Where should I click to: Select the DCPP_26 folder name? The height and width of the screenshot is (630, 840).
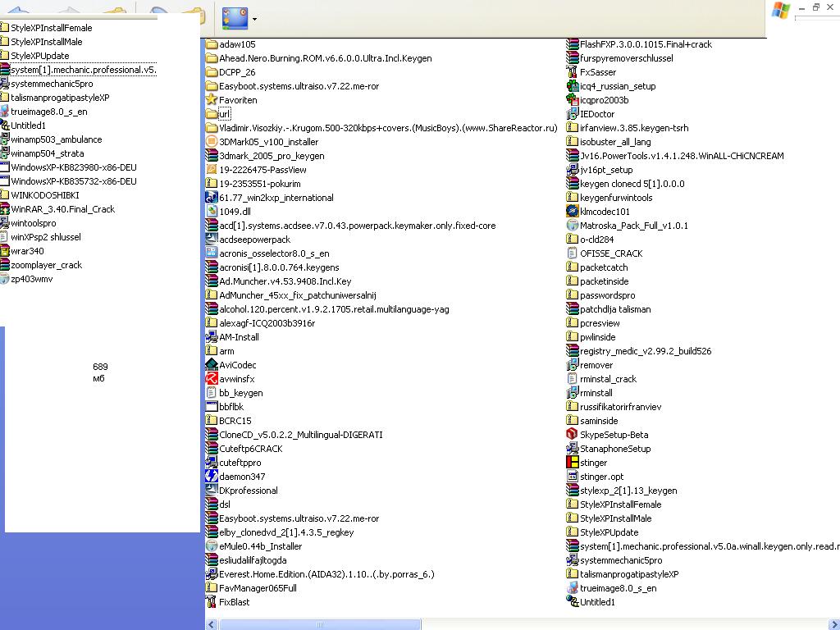coord(237,72)
